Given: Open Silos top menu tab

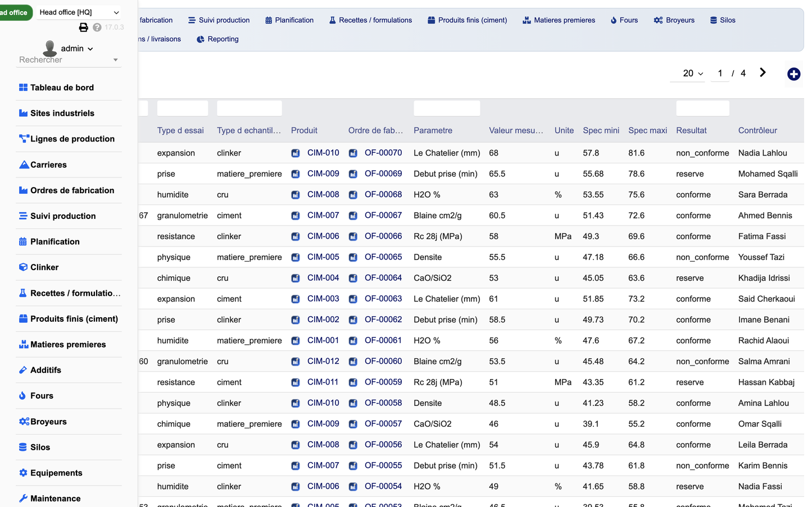Looking at the screenshot, I should (x=723, y=20).
